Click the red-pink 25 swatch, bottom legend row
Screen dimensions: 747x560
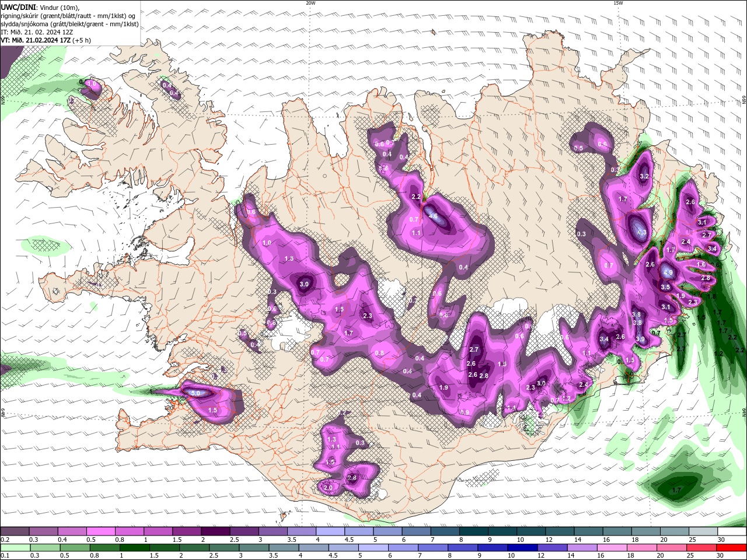pyautogui.click(x=702, y=548)
